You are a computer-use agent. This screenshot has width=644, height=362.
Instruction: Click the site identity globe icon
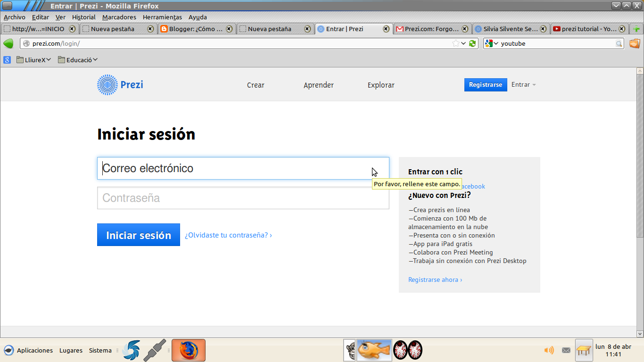pyautogui.click(x=26, y=43)
